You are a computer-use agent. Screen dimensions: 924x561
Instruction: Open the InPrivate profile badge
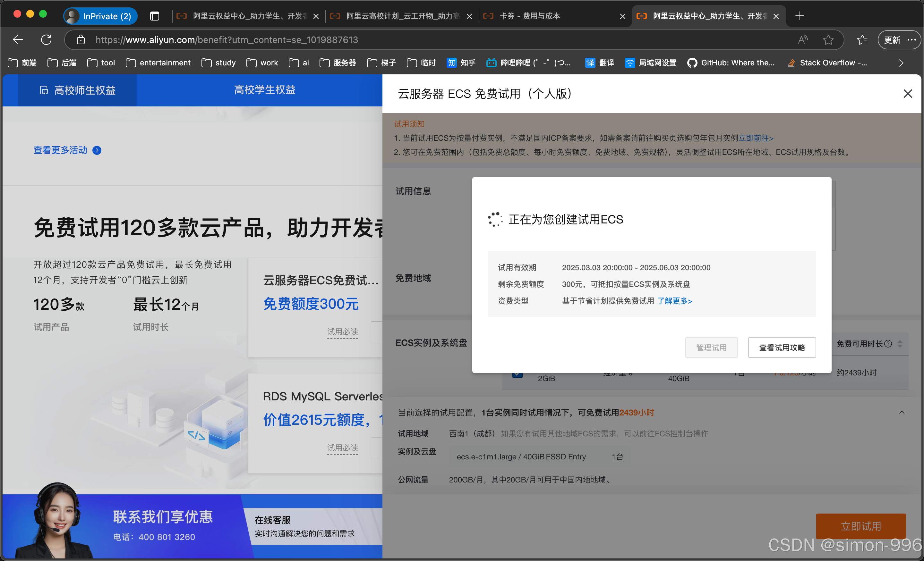(100, 16)
